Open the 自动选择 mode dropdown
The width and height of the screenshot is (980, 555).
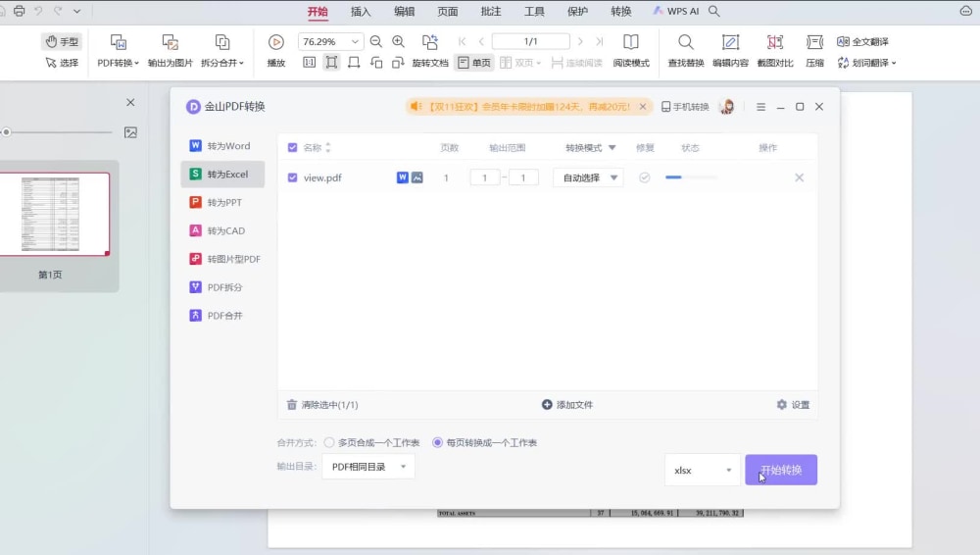588,177
